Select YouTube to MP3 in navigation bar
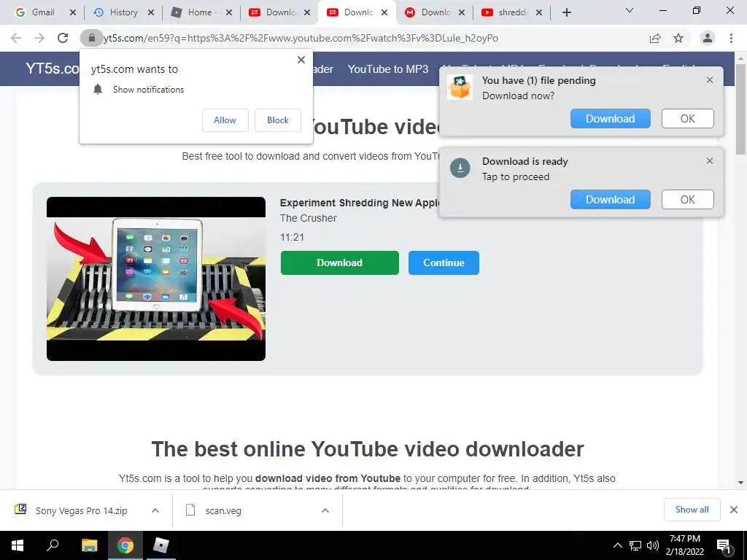 click(x=388, y=69)
